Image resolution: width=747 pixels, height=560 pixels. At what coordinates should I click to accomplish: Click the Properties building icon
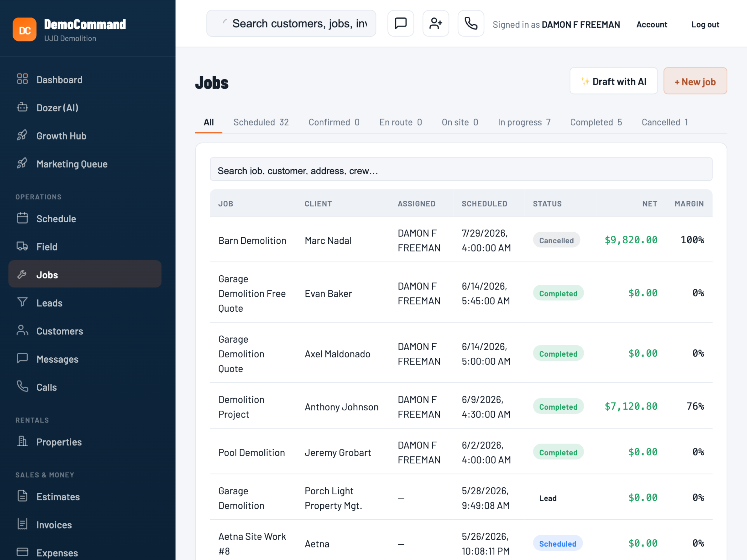(22, 441)
